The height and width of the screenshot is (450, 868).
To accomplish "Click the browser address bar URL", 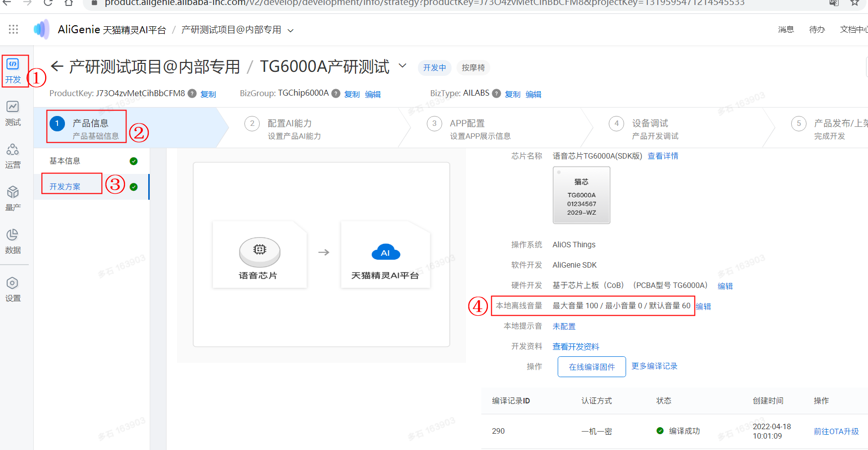I will 424,3.
